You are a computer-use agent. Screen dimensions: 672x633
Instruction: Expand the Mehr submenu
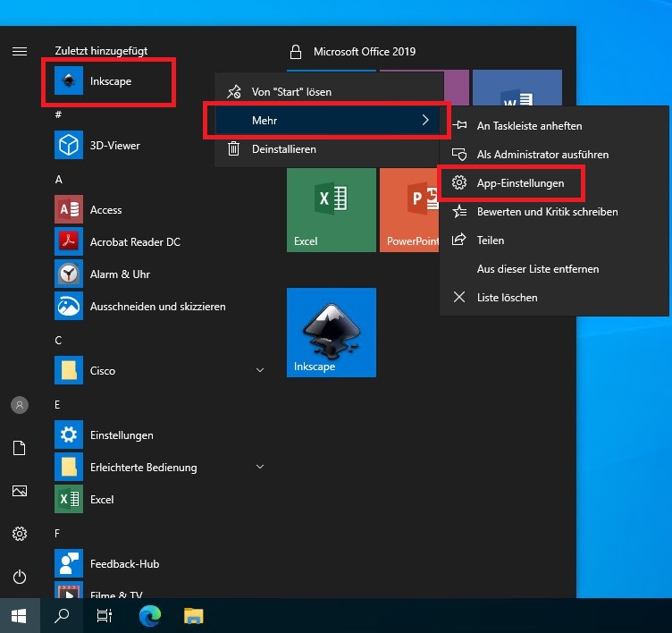click(328, 120)
